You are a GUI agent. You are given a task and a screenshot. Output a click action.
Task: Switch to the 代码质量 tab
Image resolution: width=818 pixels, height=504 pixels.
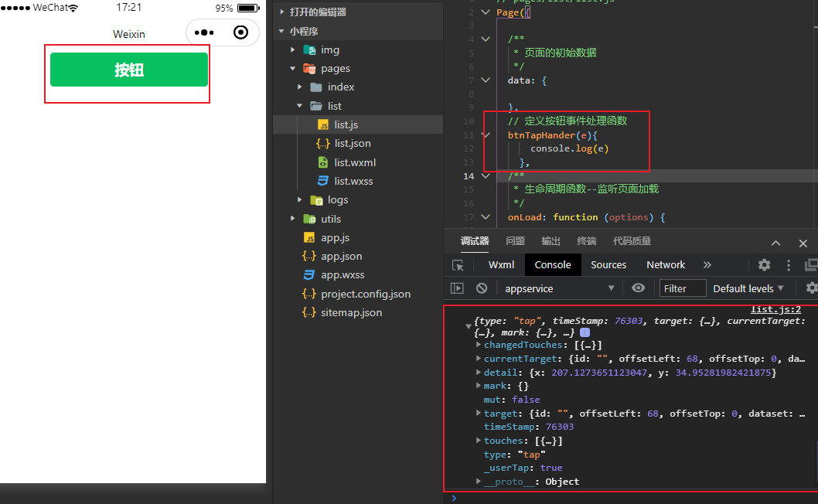click(x=632, y=241)
